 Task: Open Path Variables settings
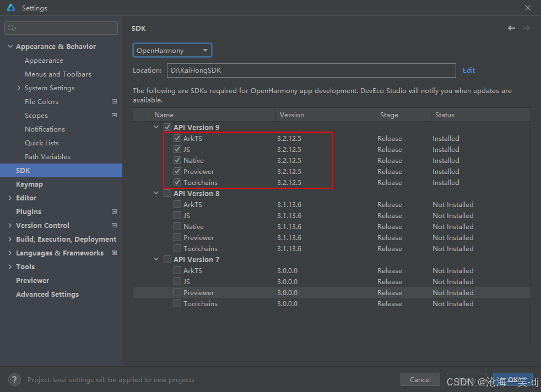[x=47, y=157]
